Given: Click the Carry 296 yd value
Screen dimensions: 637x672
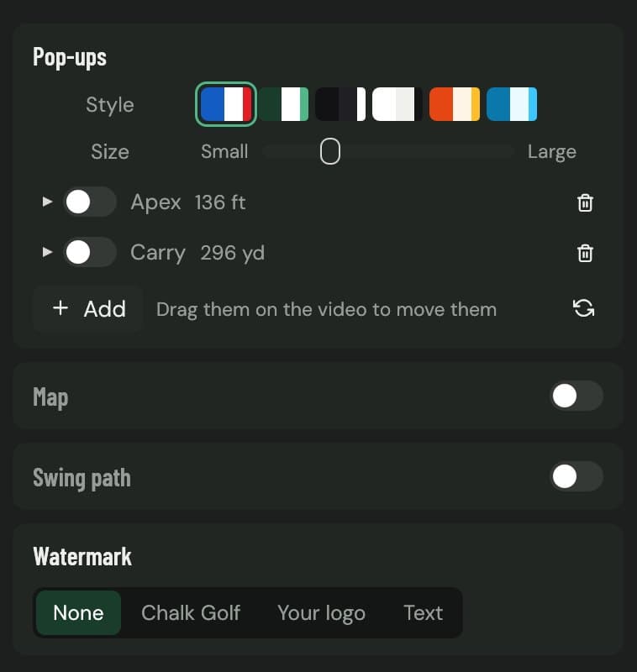Looking at the screenshot, I should 232,253.
